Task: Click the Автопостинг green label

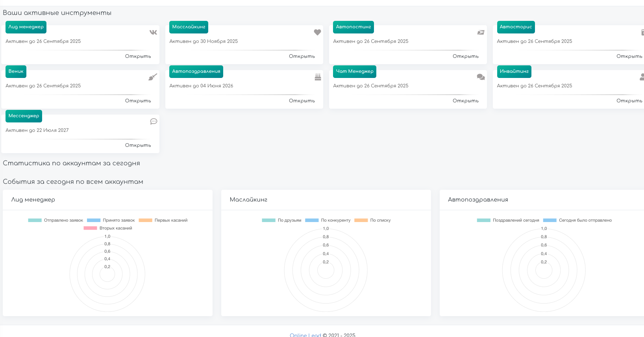Action: pyautogui.click(x=353, y=27)
